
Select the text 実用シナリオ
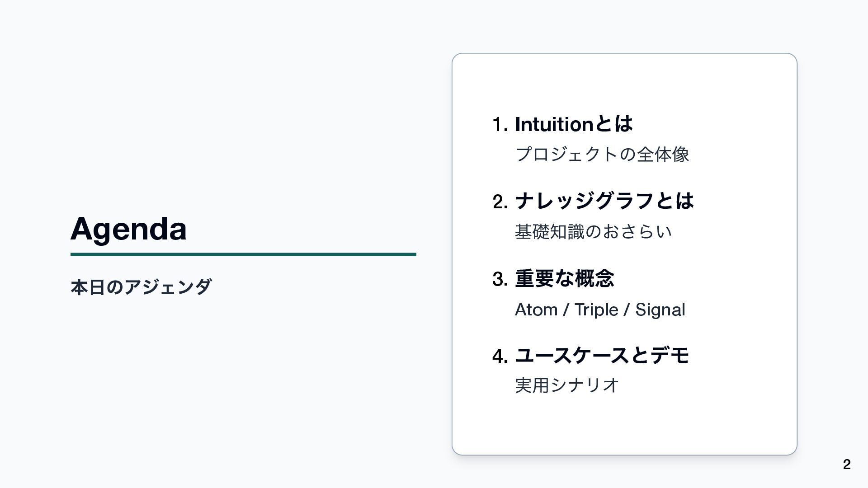(567, 385)
